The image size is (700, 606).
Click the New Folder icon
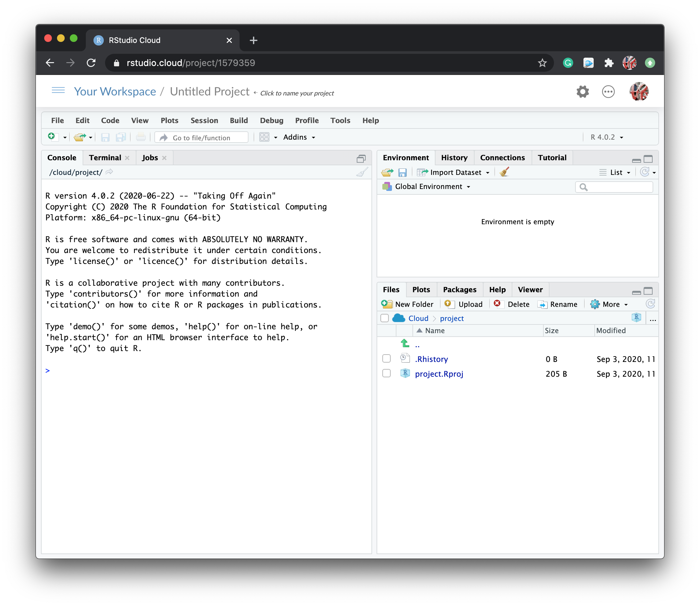[387, 304]
